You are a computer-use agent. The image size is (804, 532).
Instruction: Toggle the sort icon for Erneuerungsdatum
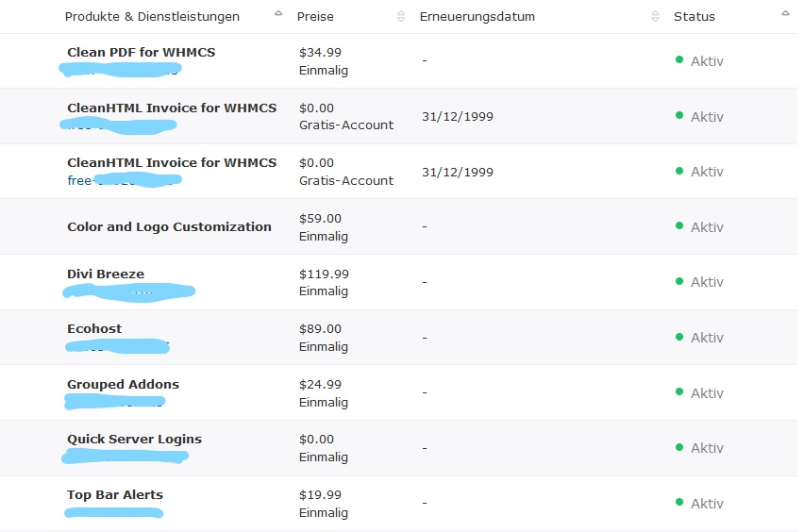(656, 16)
